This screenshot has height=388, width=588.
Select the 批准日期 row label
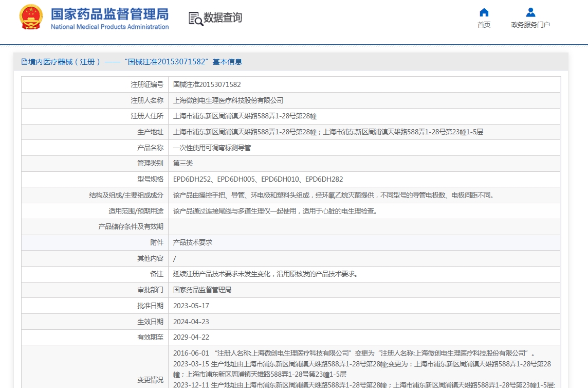click(x=151, y=306)
